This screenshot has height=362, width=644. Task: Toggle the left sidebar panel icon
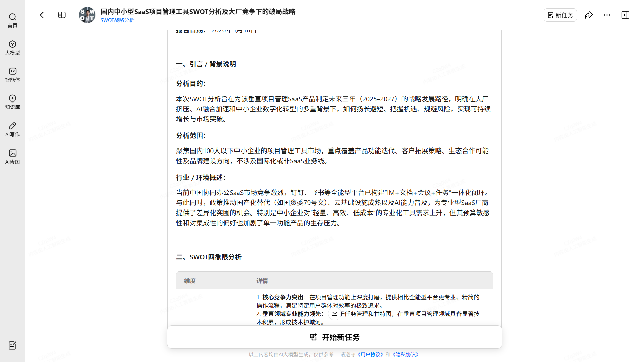62,15
